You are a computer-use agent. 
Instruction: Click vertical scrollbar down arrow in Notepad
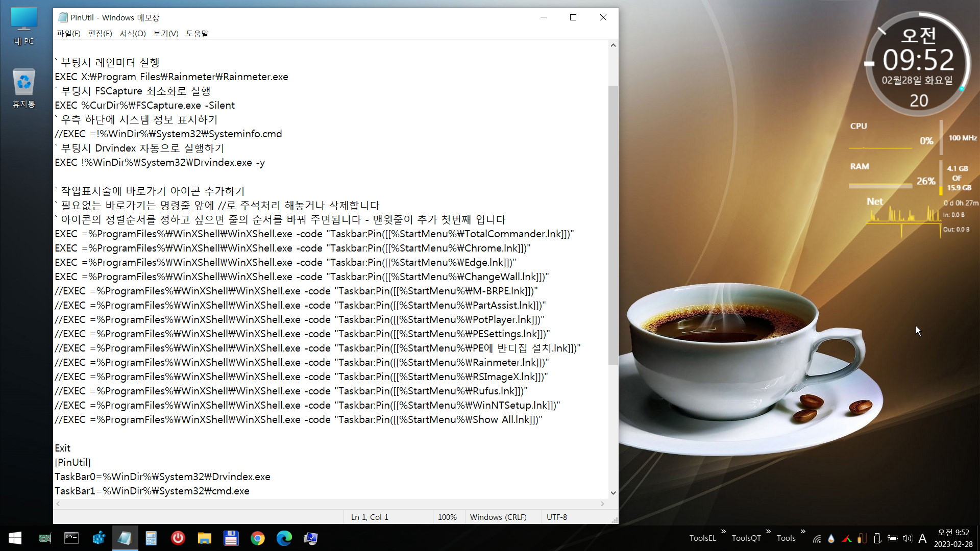(x=613, y=493)
